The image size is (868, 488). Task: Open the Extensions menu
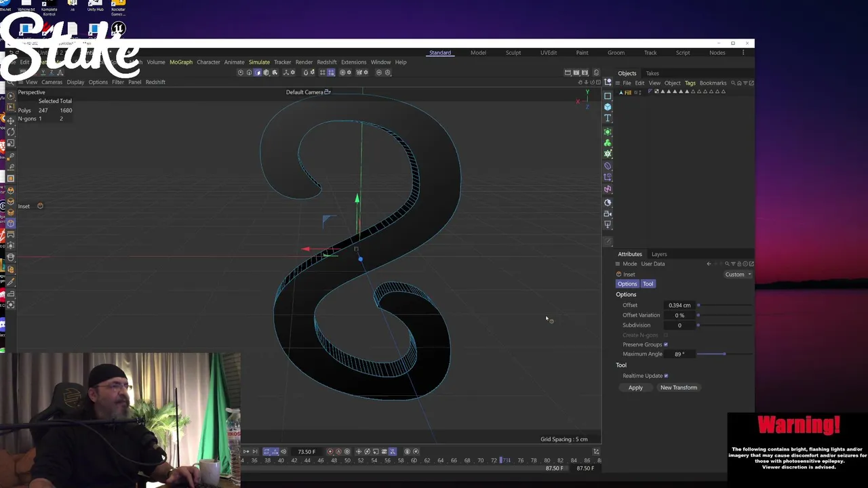353,62
